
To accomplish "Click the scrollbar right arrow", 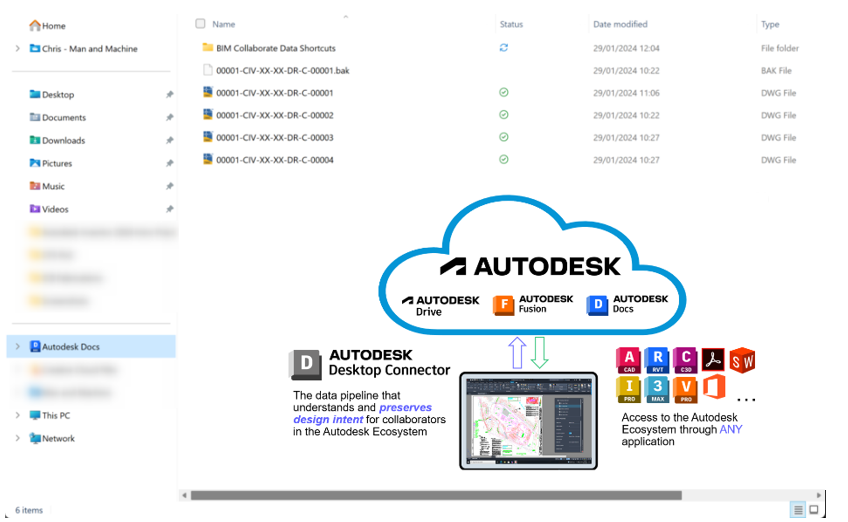I will (819, 495).
